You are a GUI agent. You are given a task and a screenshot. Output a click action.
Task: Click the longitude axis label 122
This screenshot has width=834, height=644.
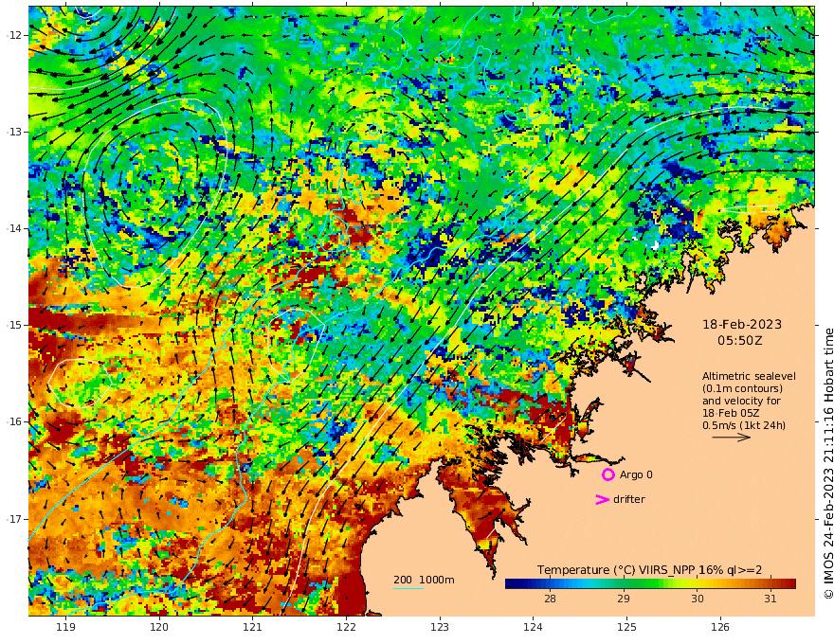coord(346,627)
